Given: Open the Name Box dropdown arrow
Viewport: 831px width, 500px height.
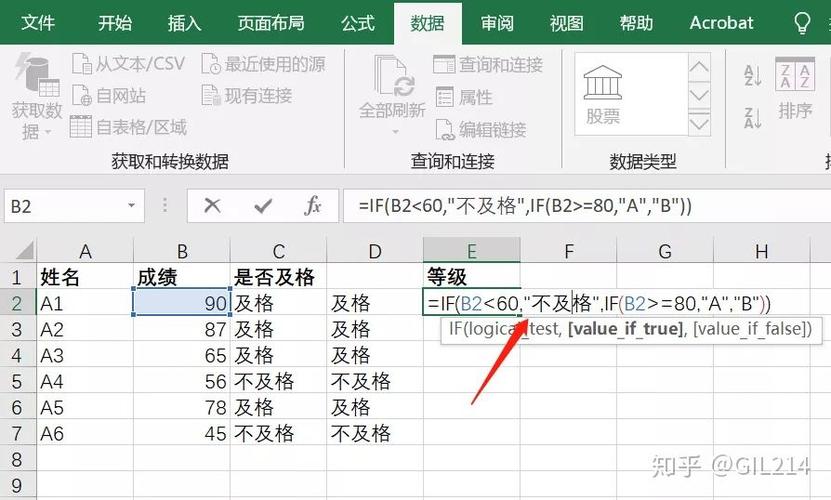Looking at the screenshot, I should click(131, 206).
